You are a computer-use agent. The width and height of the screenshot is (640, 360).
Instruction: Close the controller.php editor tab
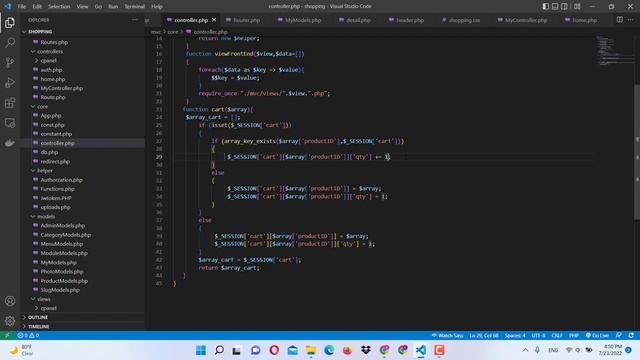pyautogui.click(x=214, y=20)
